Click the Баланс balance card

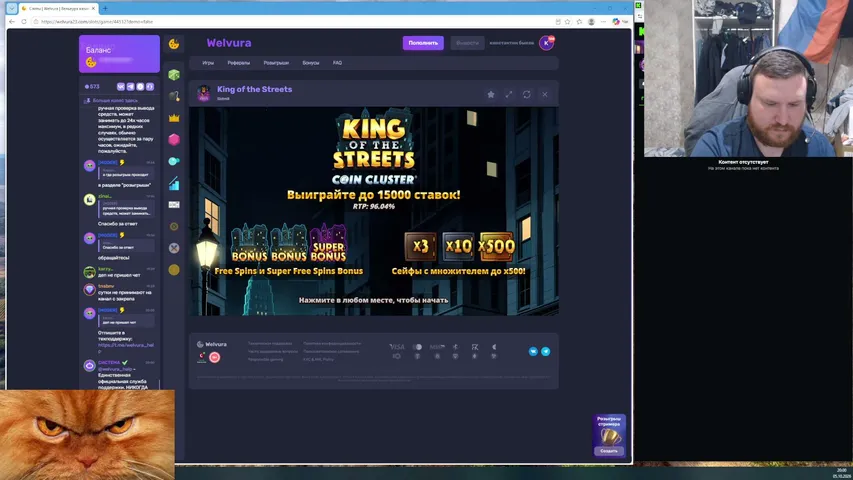pos(119,54)
